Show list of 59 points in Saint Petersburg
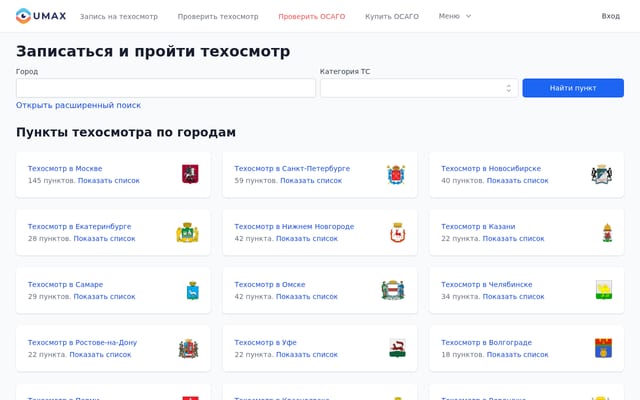This screenshot has height=400, width=640. click(x=311, y=180)
